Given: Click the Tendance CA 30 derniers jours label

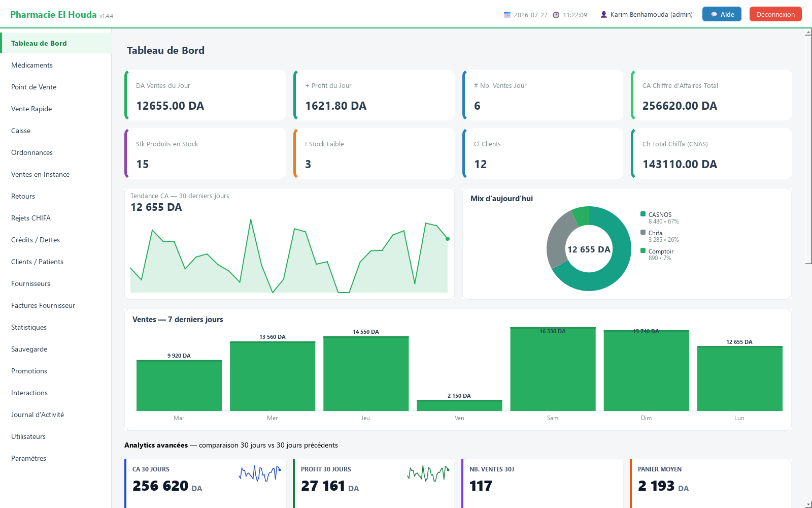Looking at the screenshot, I should coord(180,196).
